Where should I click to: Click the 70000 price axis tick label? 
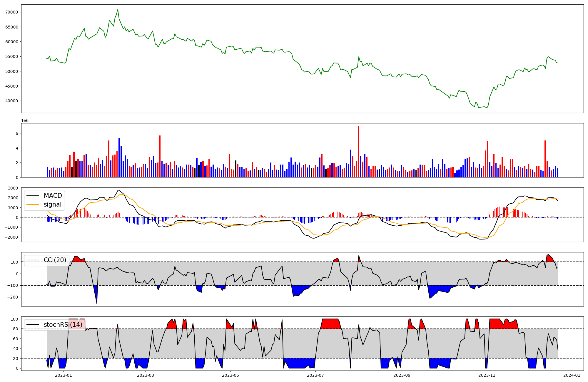click(x=12, y=12)
